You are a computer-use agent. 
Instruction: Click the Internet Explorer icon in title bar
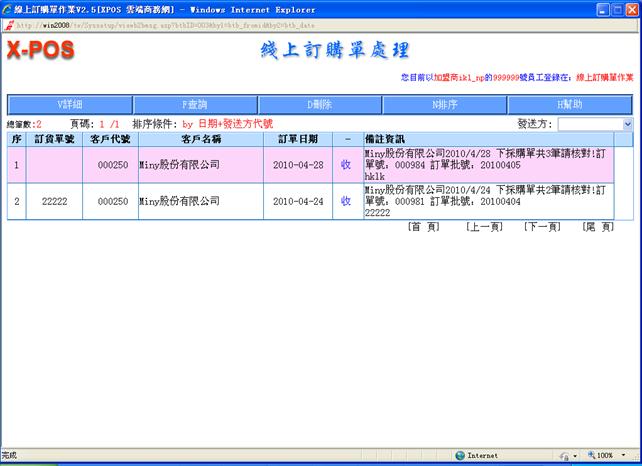(x=7, y=7)
